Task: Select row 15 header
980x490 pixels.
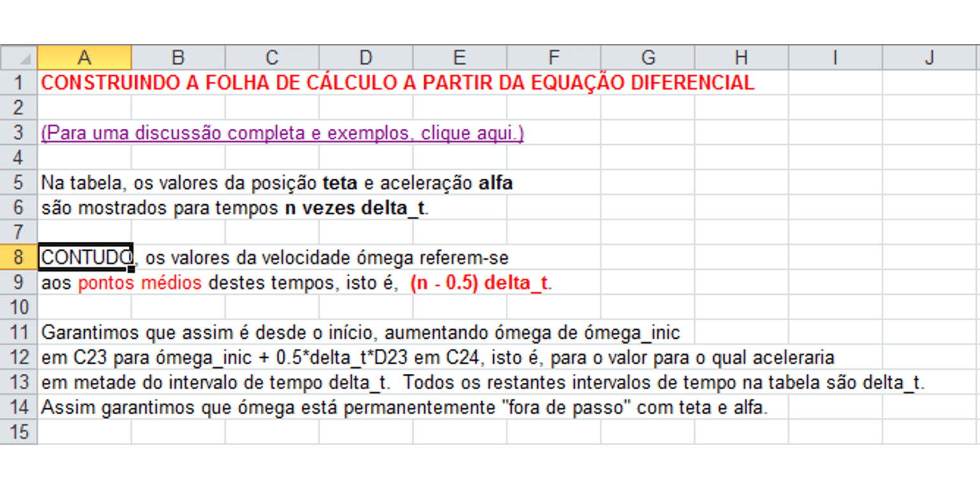Action: [19, 432]
